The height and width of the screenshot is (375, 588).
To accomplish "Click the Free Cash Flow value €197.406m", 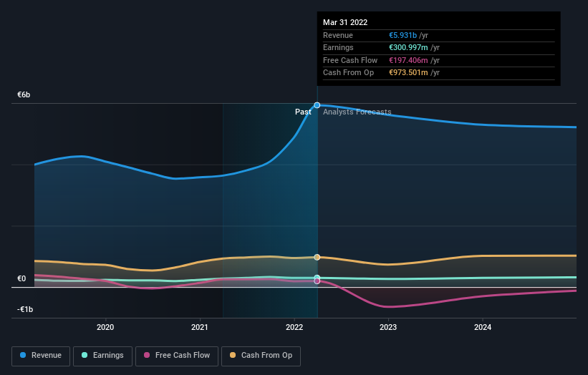I will coord(408,60).
